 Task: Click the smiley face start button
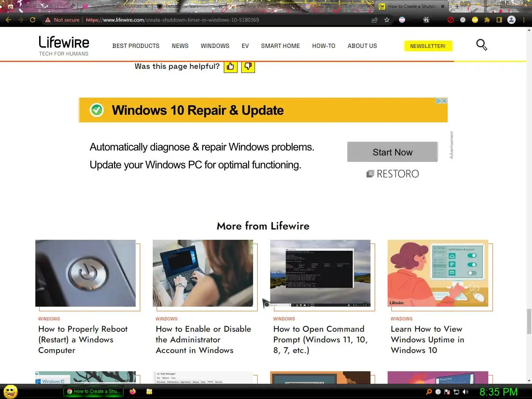point(10,391)
